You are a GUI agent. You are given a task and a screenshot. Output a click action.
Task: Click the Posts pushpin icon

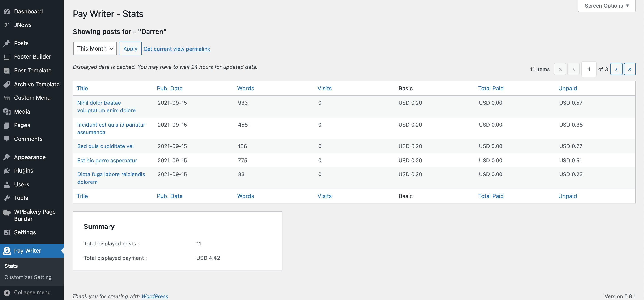pyautogui.click(x=7, y=43)
